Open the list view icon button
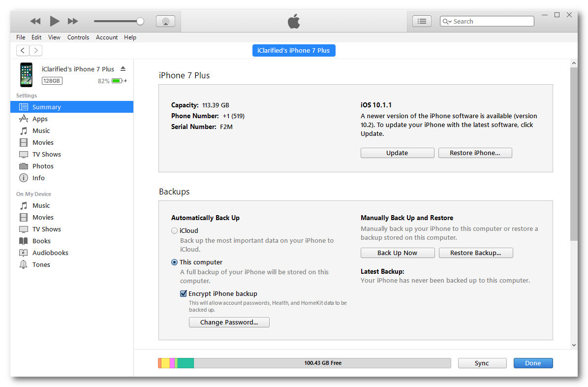 click(422, 21)
